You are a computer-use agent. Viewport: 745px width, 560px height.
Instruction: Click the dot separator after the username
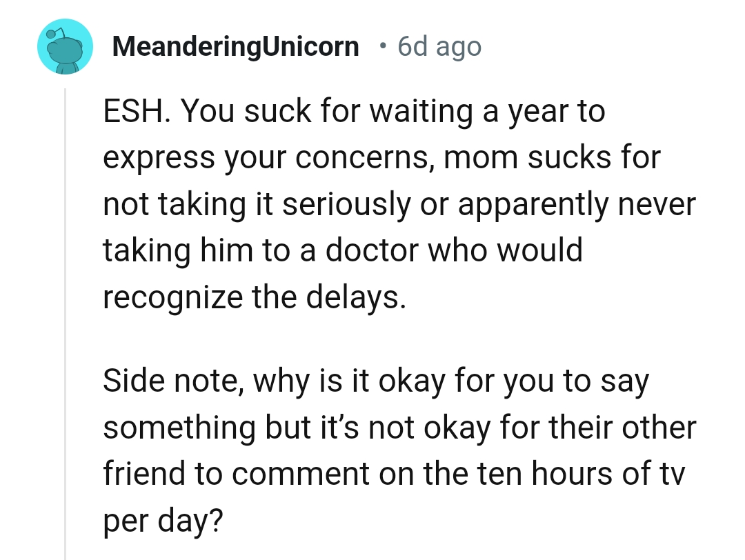pos(384,46)
